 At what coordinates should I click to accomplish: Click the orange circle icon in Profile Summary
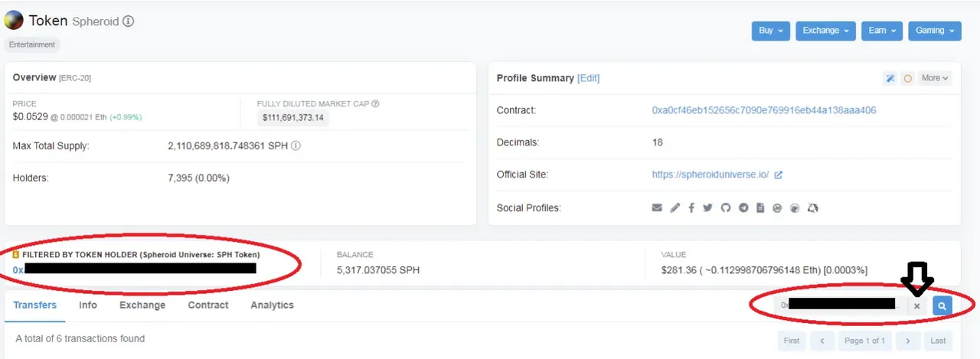[907, 78]
